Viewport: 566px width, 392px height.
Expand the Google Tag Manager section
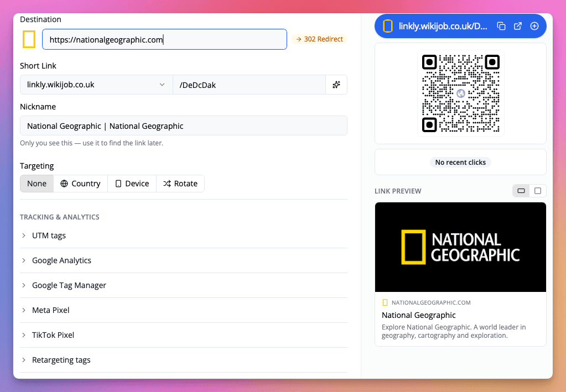[x=184, y=285]
